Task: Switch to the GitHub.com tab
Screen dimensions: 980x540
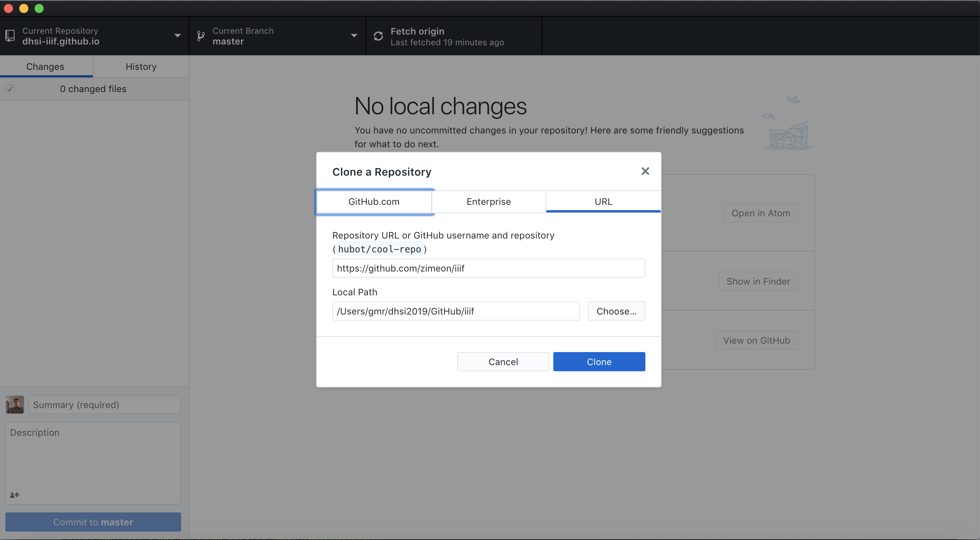Action: (x=374, y=202)
